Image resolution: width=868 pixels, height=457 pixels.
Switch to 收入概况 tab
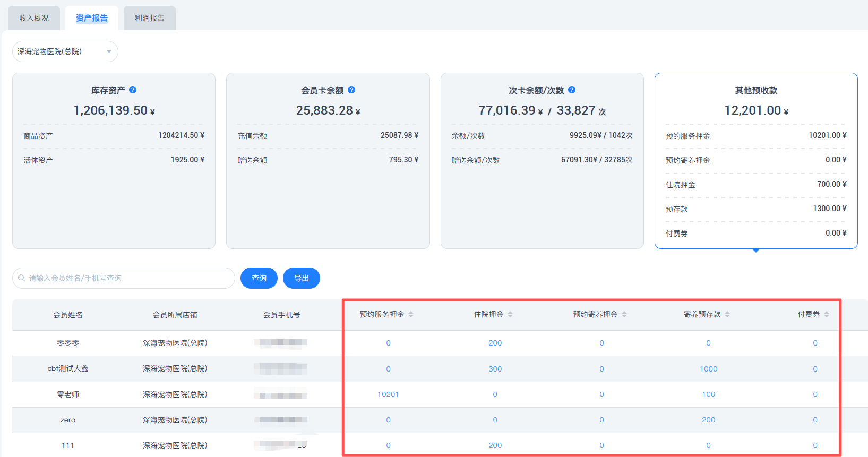pos(34,18)
